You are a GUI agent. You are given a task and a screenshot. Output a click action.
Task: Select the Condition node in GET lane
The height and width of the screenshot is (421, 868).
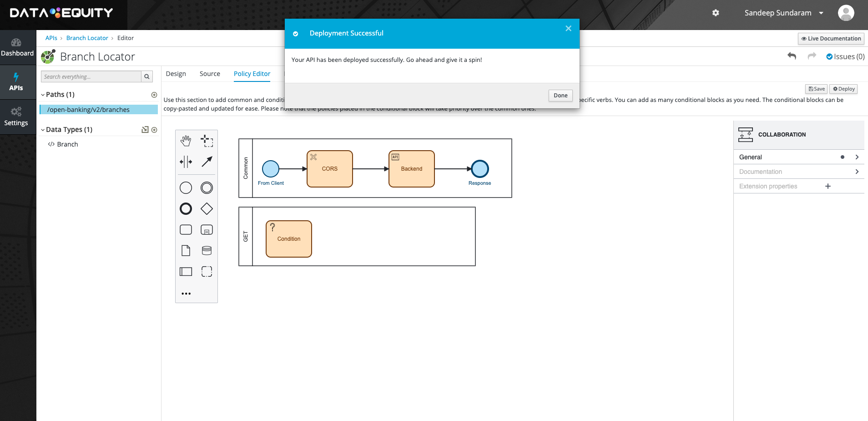point(289,239)
